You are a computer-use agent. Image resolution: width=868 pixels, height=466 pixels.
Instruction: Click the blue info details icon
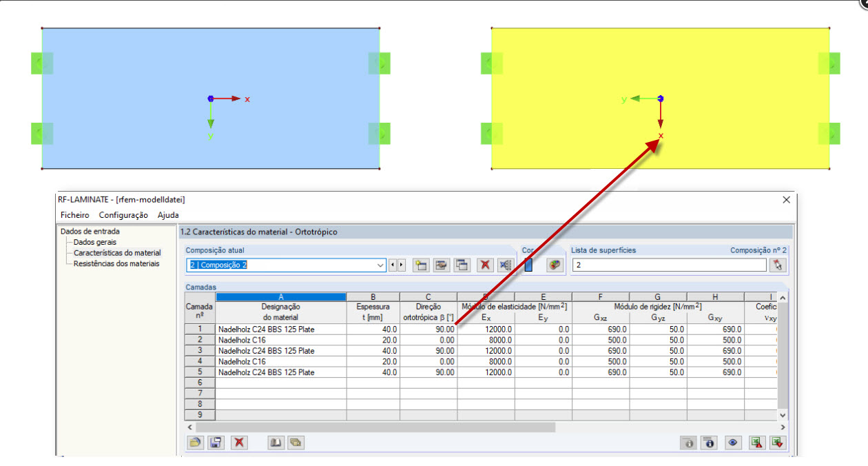click(x=710, y=443)
